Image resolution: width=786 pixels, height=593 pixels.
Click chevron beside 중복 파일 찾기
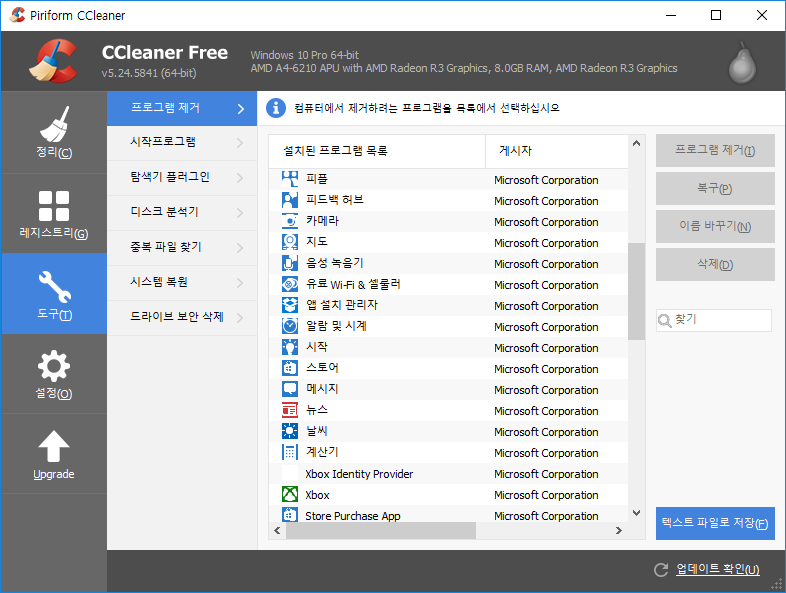point(240,248)
